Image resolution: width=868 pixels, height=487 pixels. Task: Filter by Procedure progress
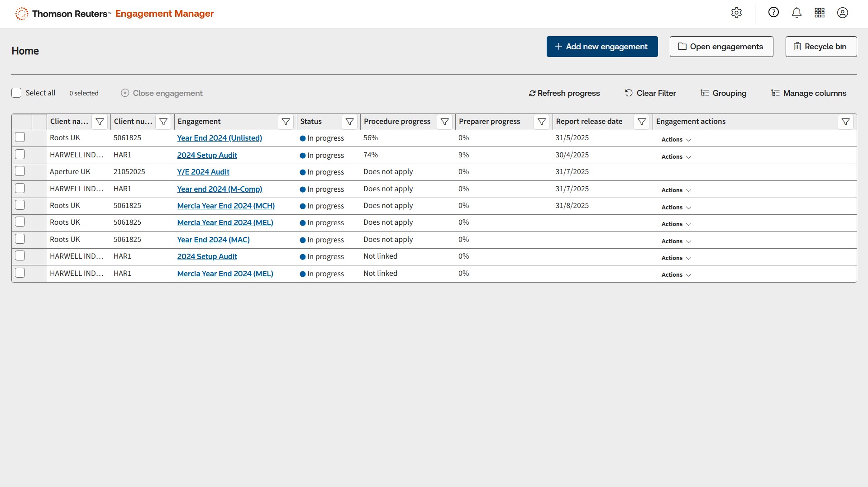pos(444,122)
